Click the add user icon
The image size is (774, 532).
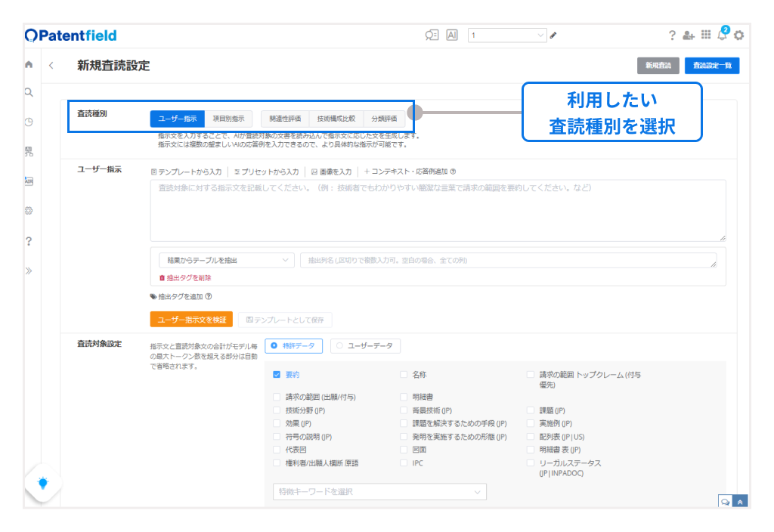coord(688,36)
